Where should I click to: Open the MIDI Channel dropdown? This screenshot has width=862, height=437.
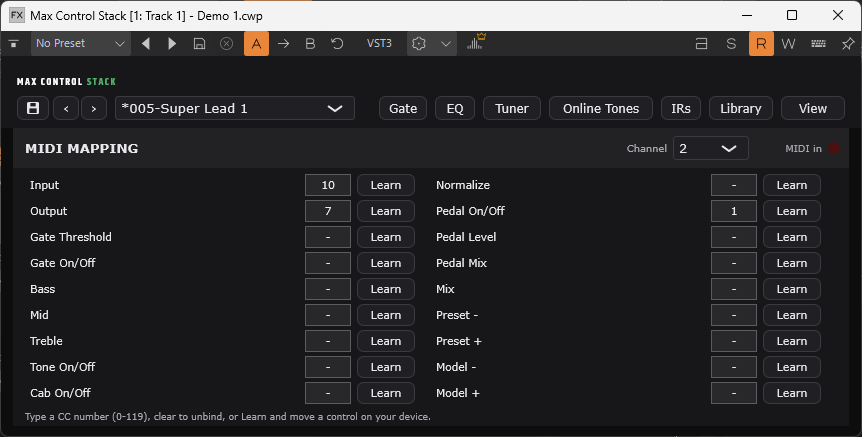(711, 148)
